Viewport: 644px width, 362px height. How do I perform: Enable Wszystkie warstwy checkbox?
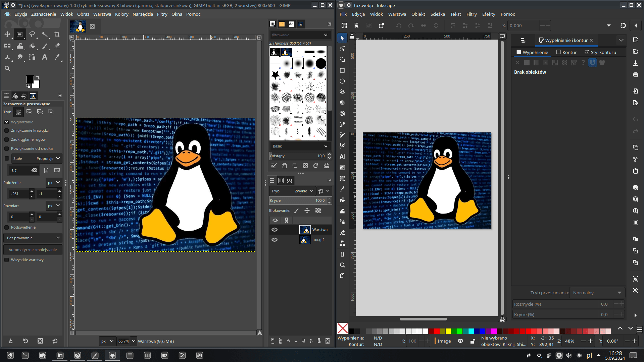tap(7, 260)
